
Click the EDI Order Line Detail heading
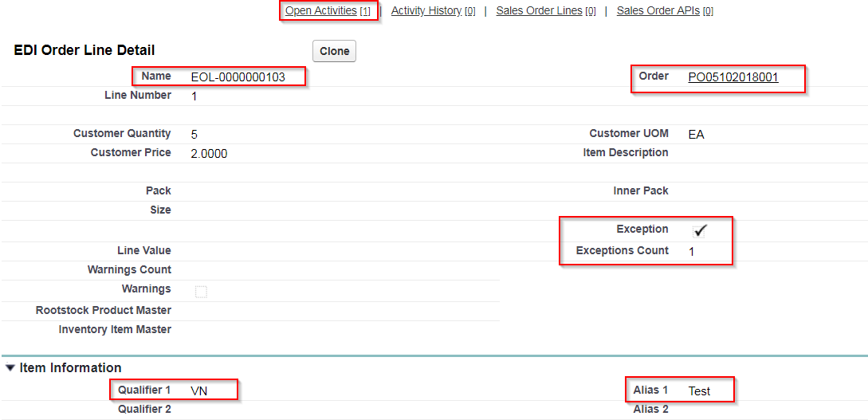84,49
